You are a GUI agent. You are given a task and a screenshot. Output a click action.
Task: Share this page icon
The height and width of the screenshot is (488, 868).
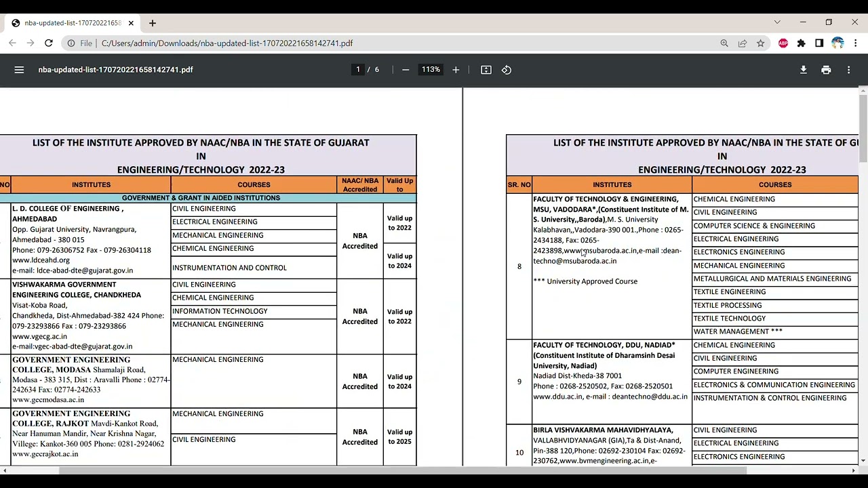click(x=743, y=43)
